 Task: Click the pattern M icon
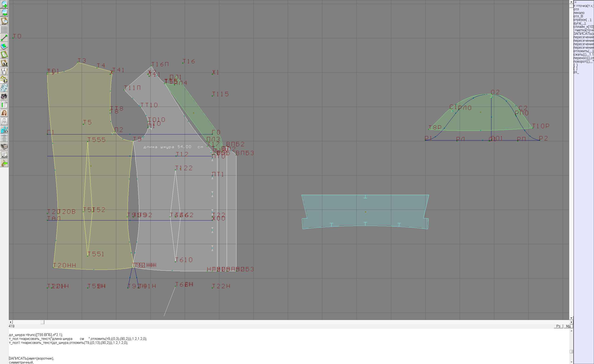[x=4, y=63]
